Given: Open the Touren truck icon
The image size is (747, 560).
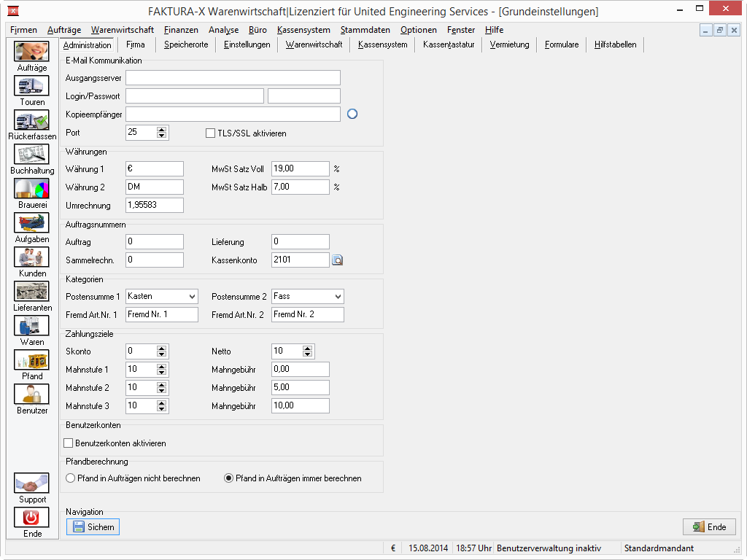Looking at the screenshot, I should (x=31, y=86).
